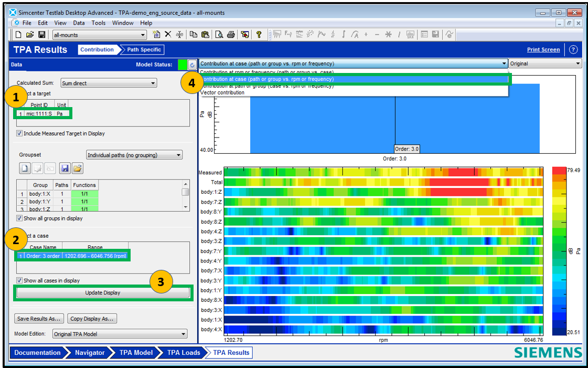588x368 pixels.
Task: Open the Model Edition dropdown
Action: coord(120,334)
